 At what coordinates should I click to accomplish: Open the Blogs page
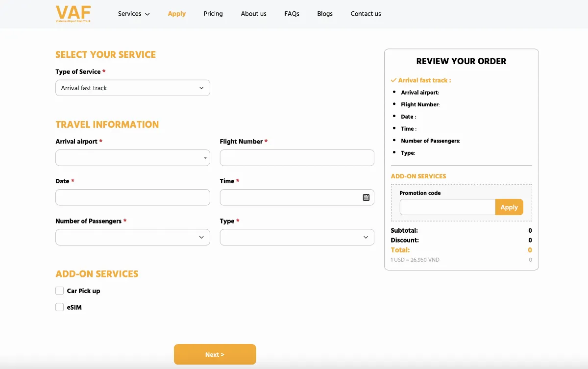[325, 14]
